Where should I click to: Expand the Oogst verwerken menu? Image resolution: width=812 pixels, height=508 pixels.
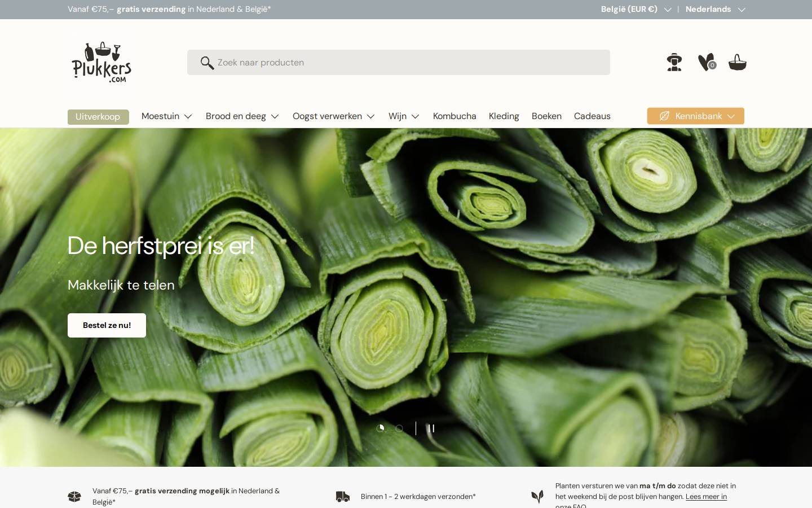[x=334, y=116]
